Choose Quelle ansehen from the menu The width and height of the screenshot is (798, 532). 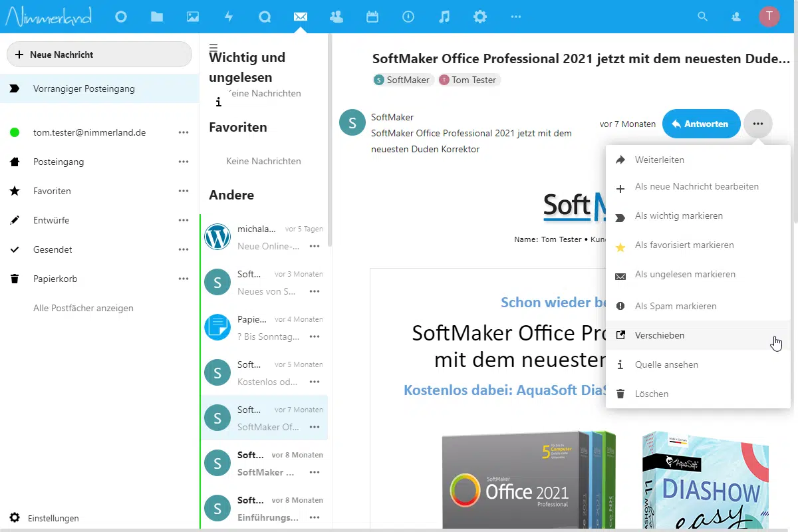pos(698,365)
